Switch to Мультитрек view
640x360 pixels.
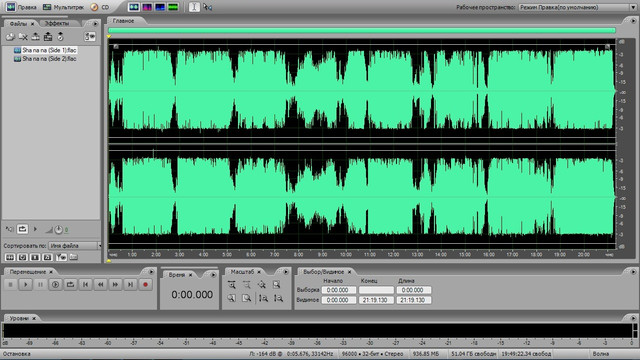63,7
